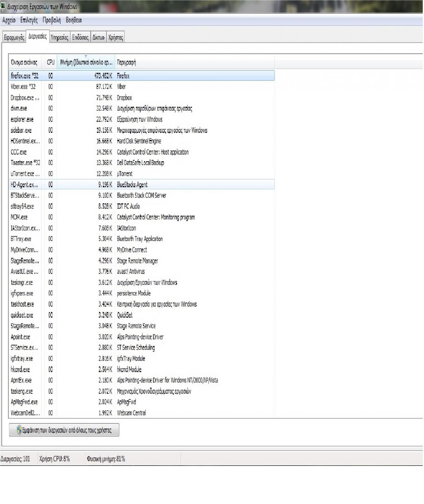Screen dimensions: 424x504
Task: Click the Χρήση CPU: 8% status entry
Action: pyautogui.click(x=54, y=459)
